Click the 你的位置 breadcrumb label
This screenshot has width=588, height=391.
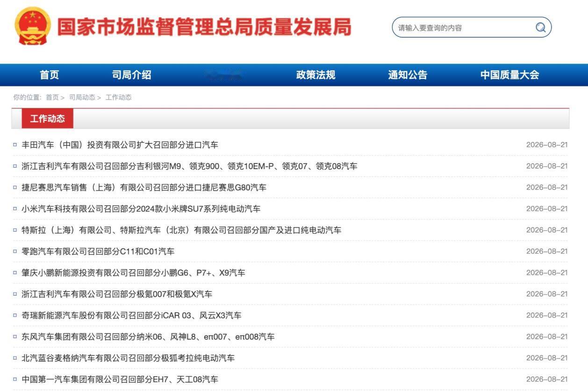(28, 97)
